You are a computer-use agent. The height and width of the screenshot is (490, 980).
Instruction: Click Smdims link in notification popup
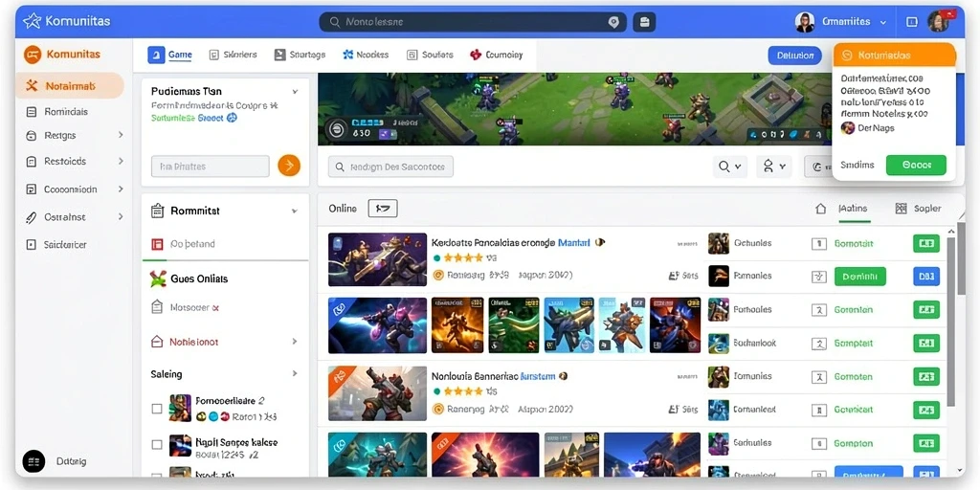857,165
